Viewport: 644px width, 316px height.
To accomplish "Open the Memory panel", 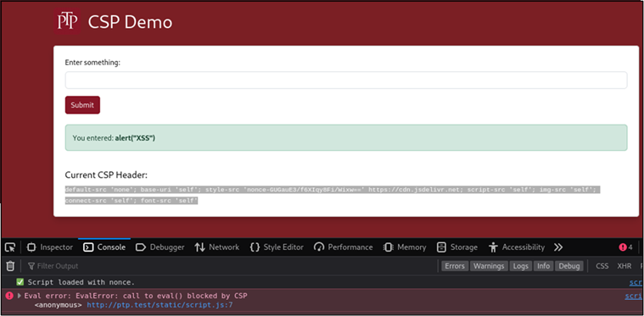I will (405, 247).
